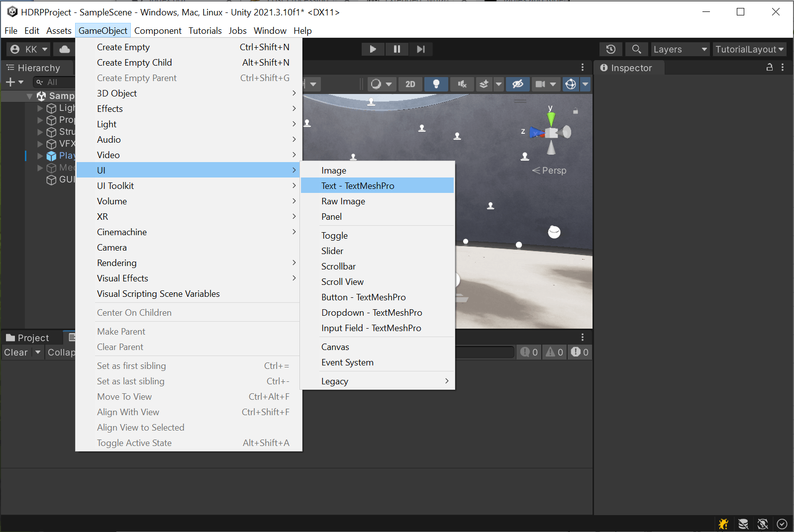The image size is (794, 532).
Task: Click the green Y axis cone of the gizmo
Action: (x=551, y=118)
